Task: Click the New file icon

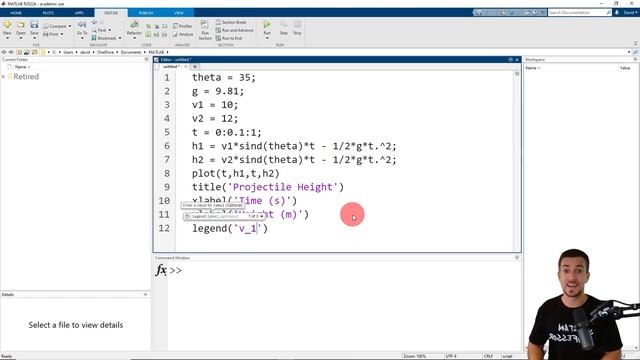Action: pyautogui.click(x=7, y=25)
